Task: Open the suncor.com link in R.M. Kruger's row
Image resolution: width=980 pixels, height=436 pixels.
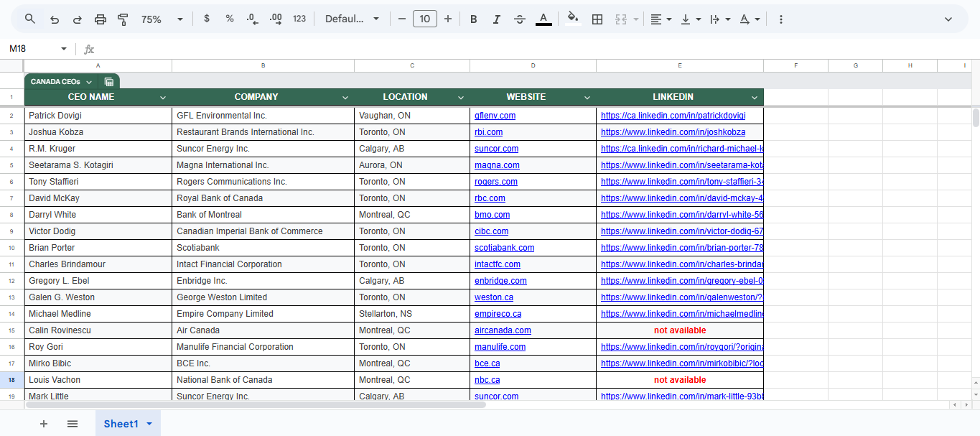Action: [496, 149]
